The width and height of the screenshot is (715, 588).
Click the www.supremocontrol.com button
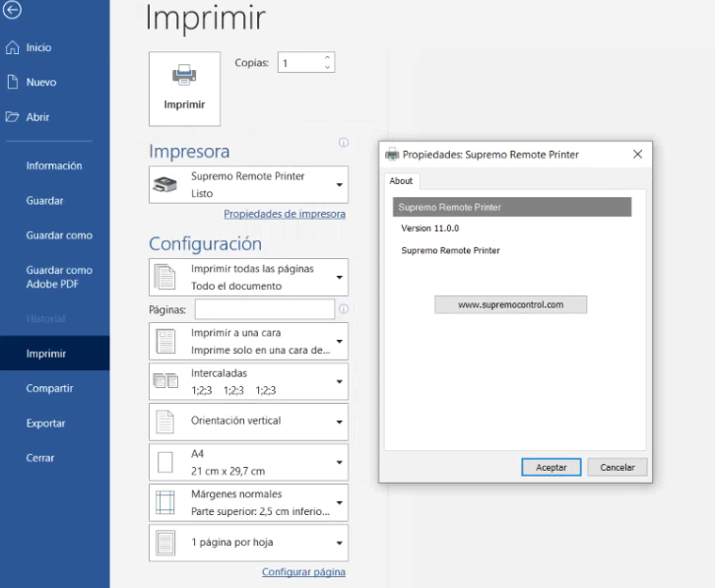pyautogui.click(x=511, y=304)
